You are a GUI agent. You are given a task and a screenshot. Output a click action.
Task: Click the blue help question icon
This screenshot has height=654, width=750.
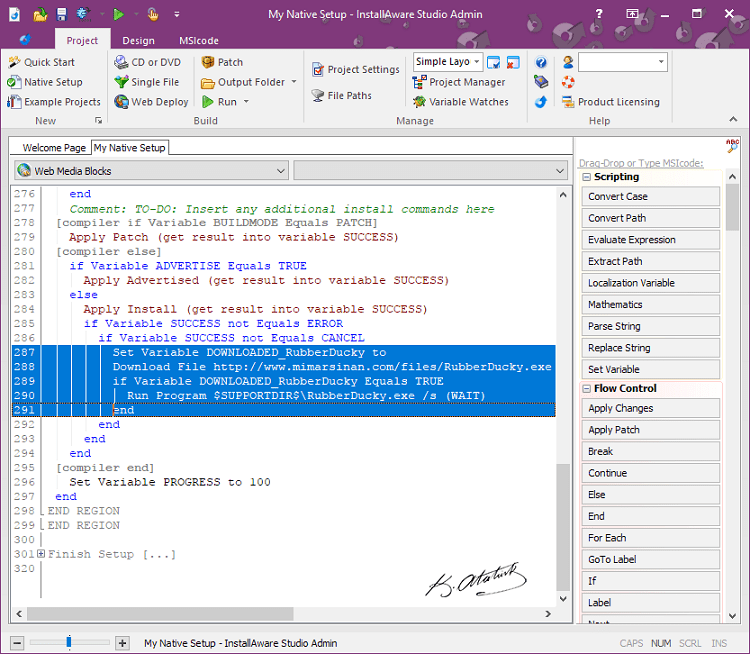point(541,62)
